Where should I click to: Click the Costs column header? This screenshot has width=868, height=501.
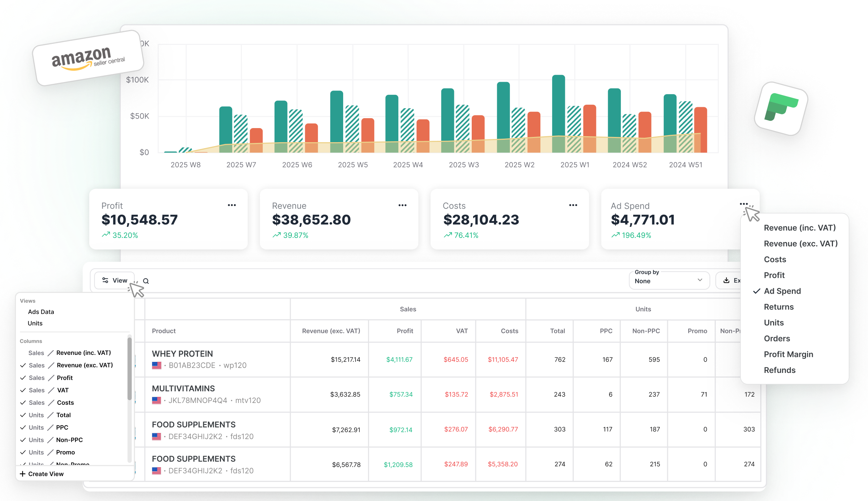509,331
